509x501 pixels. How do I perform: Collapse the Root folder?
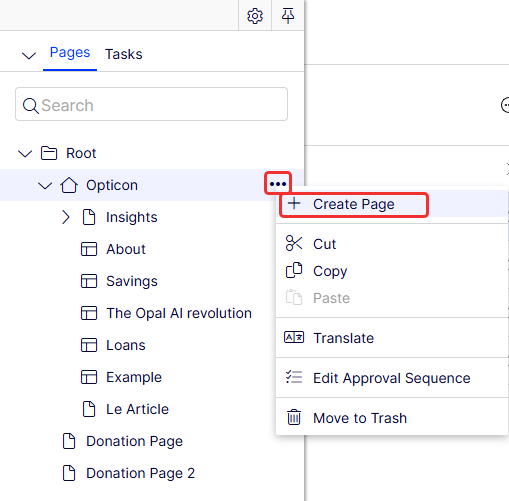coord(25,153)
